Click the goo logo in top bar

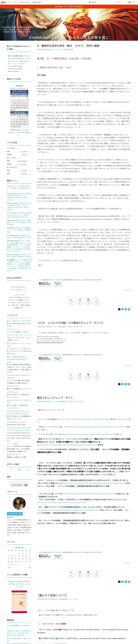click(x=3, y=2)
